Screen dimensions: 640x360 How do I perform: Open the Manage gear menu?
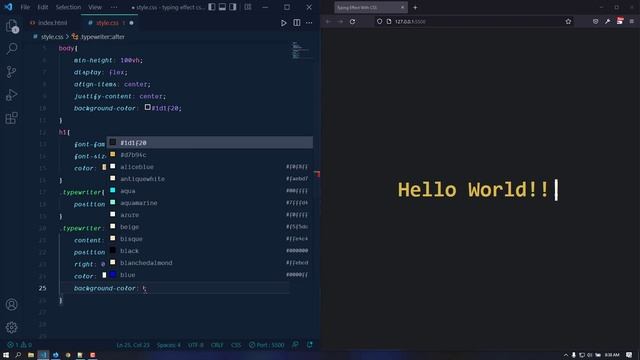(x=12, y=327)
